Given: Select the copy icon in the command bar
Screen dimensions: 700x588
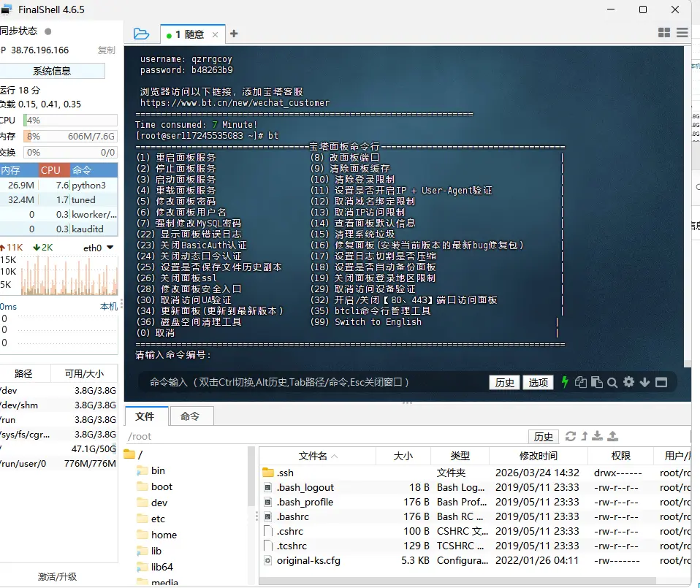Looking at the screenshot, I should (x=582, y=381).
